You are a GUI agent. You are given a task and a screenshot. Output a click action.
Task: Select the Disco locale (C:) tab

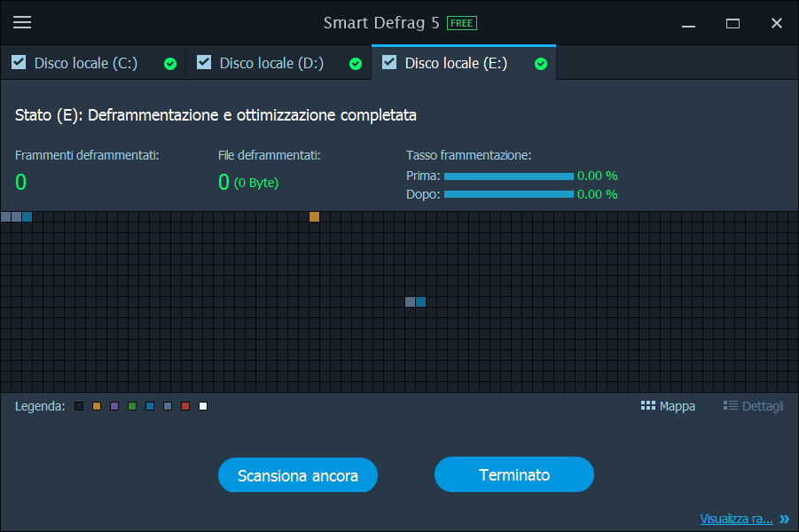(x=85, y=63)
